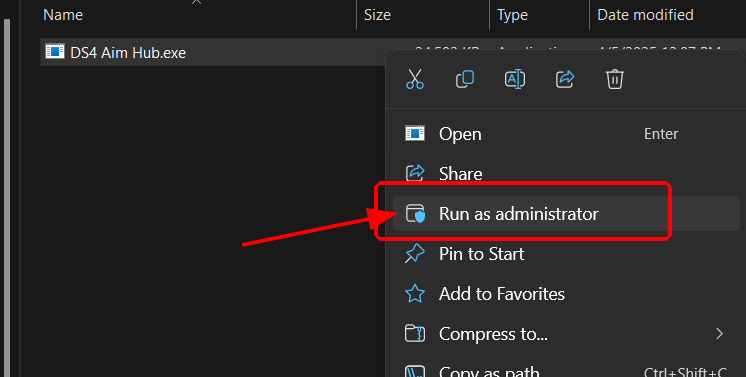
Task: Select Pin to Start
Action: tap(566, 254)
